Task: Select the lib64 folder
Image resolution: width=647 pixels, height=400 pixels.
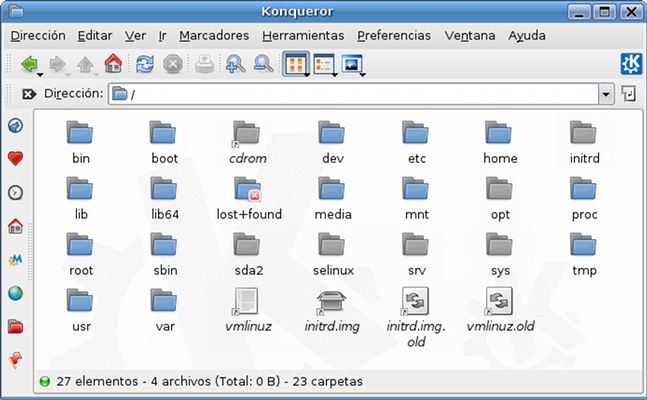Action: click(x=164, y=199)
